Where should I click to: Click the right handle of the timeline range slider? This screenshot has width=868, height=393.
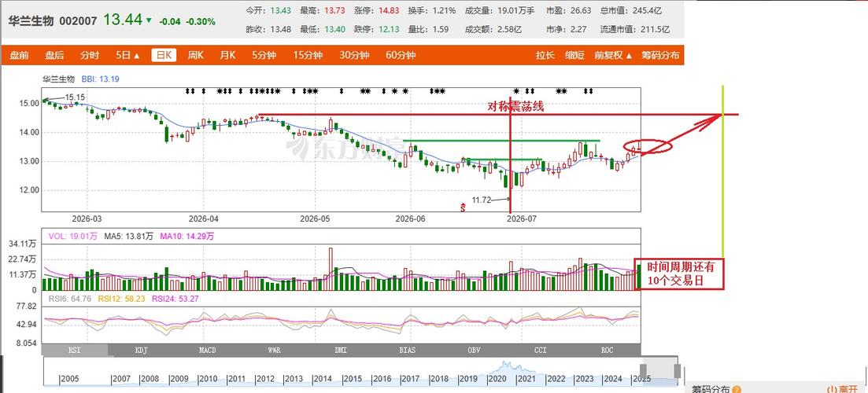click(678, 370)
